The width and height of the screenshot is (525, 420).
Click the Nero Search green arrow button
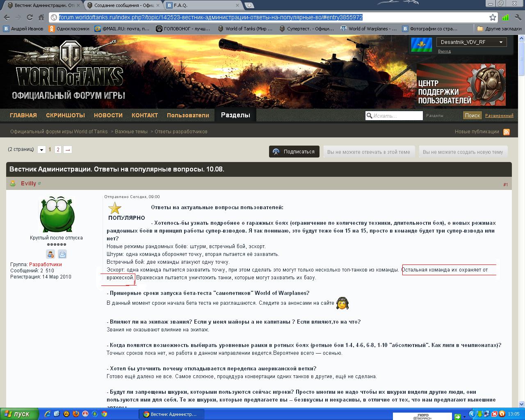click(457, 417)
